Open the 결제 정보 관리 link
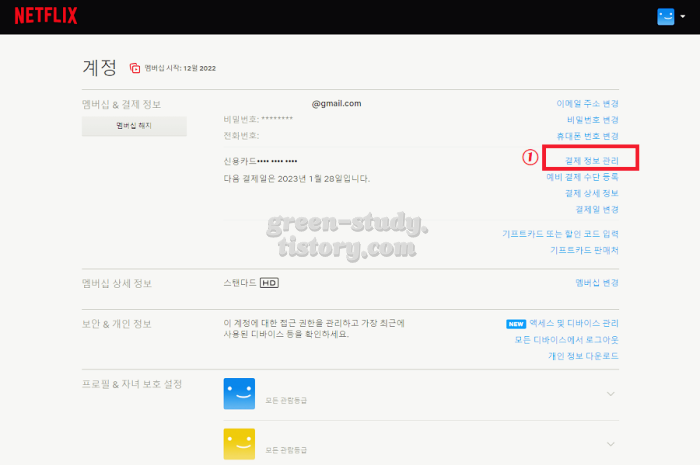The height and width of the screenshot is (465, 700). (592, 161)
